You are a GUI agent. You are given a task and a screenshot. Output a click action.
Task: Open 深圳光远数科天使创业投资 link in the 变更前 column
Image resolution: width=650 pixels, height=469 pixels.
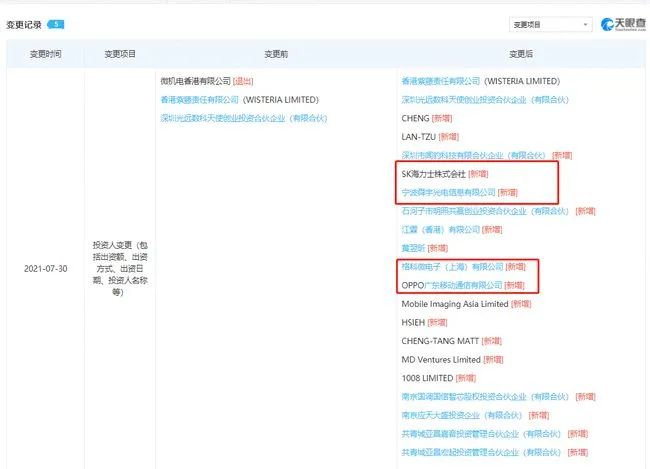[x=244, y=119]
